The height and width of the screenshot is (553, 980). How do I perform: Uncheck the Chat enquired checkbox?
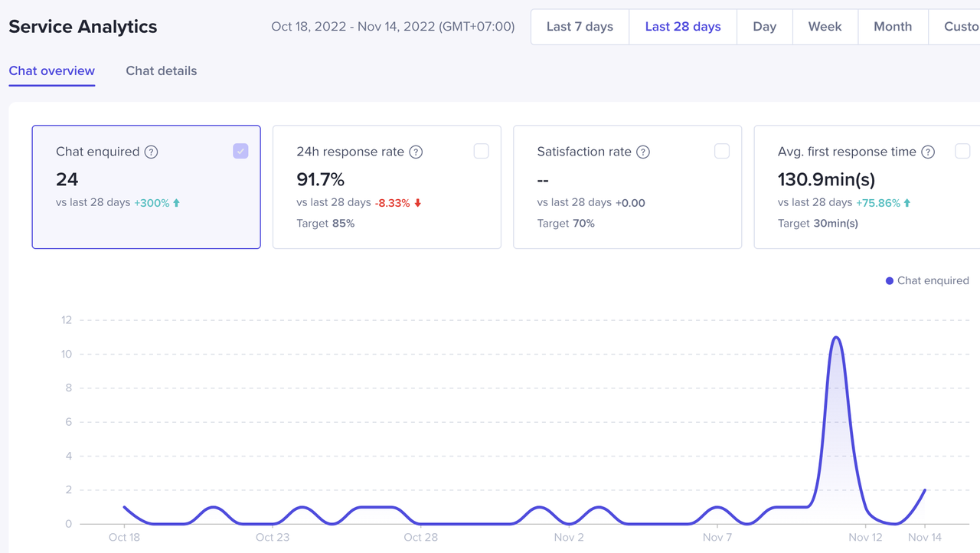coord(240,152)
